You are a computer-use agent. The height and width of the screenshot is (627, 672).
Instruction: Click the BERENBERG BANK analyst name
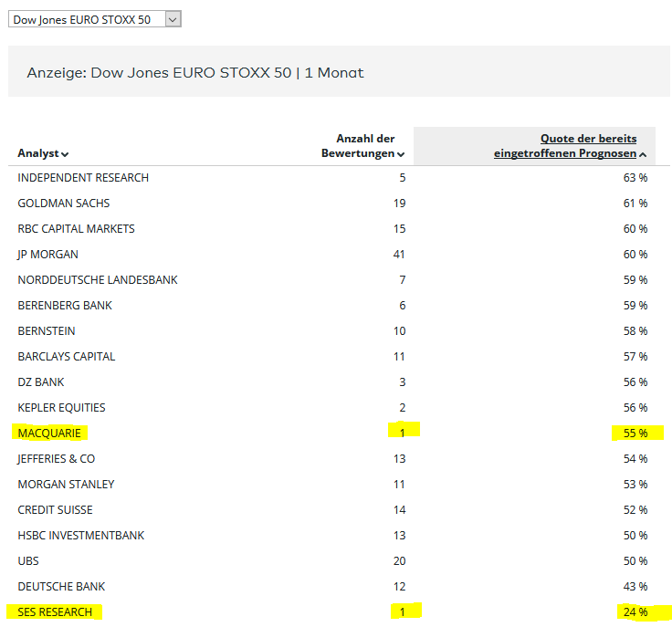click(64, 306)
